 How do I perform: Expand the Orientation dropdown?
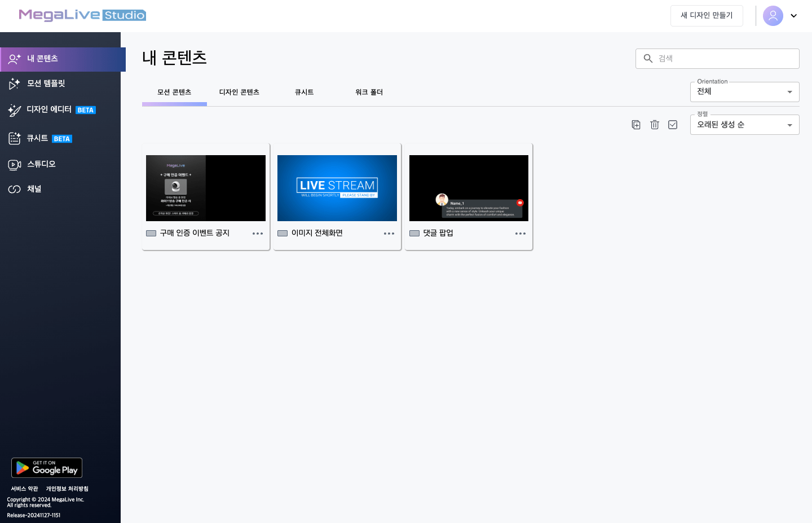744,92
